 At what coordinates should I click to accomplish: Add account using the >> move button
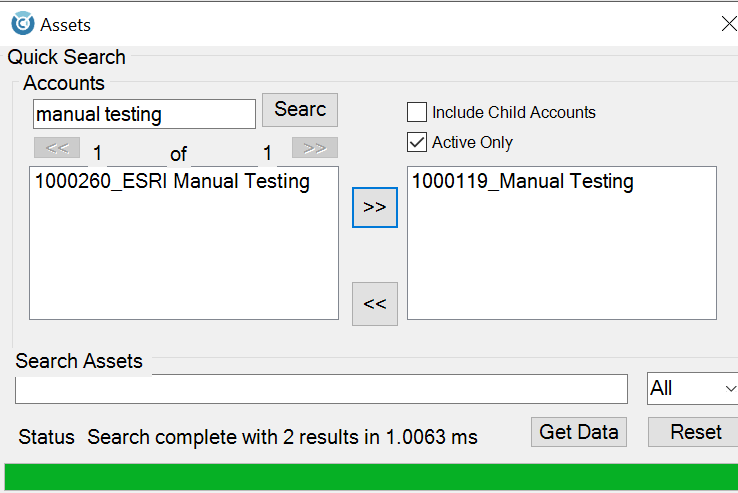(375, 207)
